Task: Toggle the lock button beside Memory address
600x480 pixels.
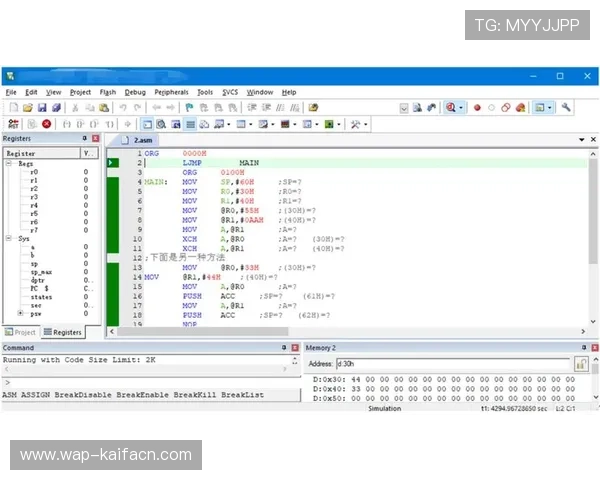Action: (580, 364)
